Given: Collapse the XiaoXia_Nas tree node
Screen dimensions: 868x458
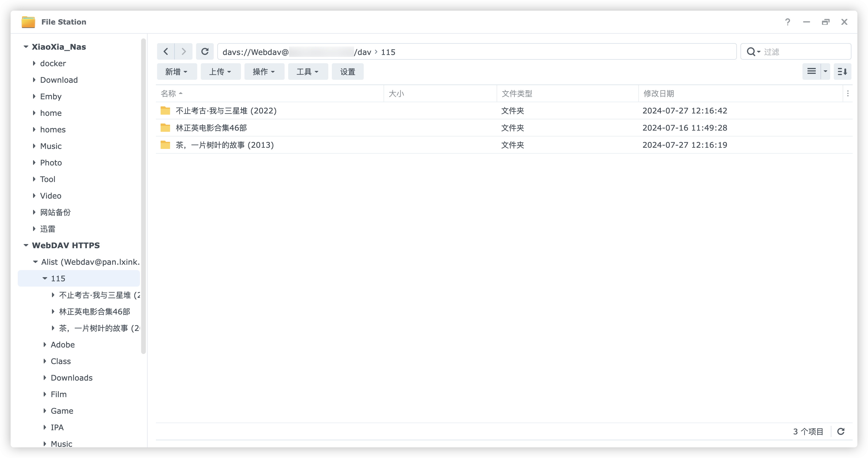Looking at the screenshot, I should point(26,47).
